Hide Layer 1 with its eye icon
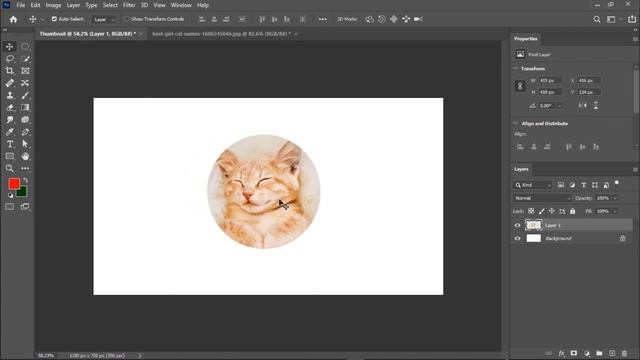 [x=518, y=225]
